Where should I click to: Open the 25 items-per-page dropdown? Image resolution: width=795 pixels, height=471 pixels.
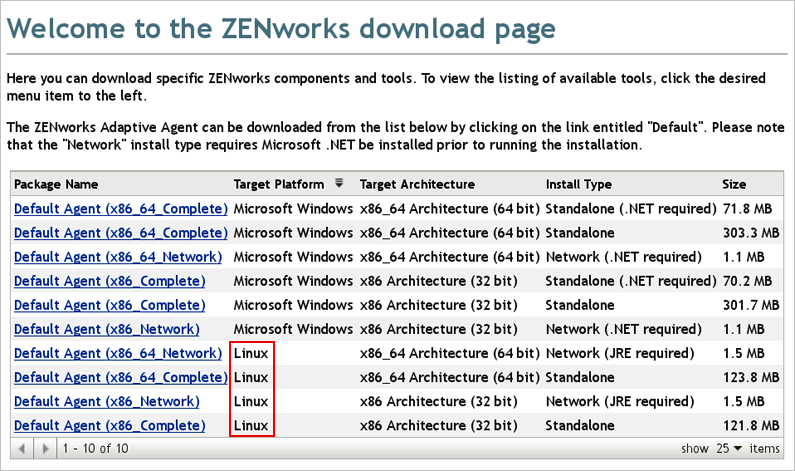729,449
